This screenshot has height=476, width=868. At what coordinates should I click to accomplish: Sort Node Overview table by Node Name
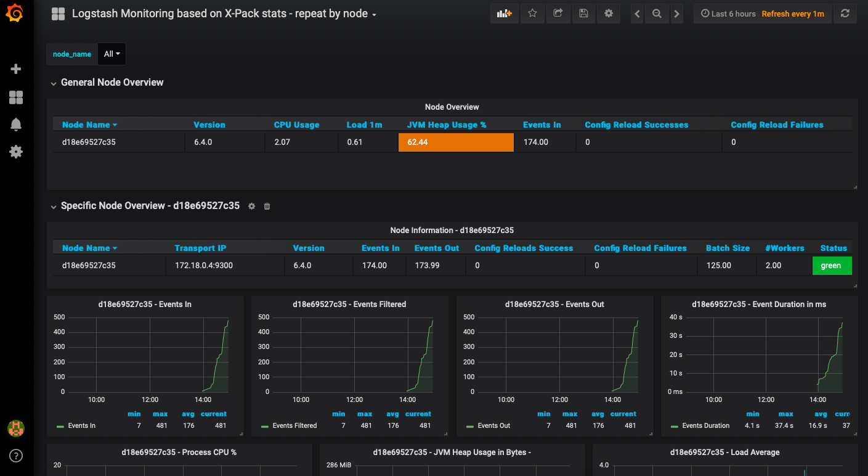point(89,125)
